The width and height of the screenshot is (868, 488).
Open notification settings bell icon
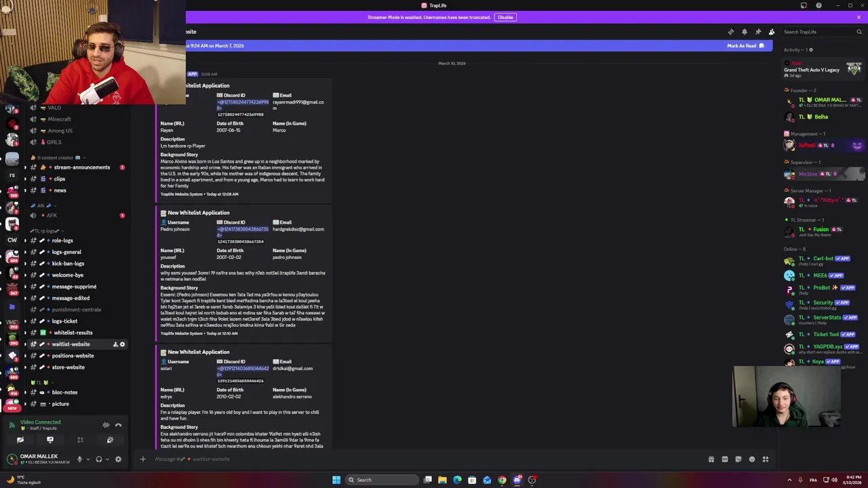(744, 32)
